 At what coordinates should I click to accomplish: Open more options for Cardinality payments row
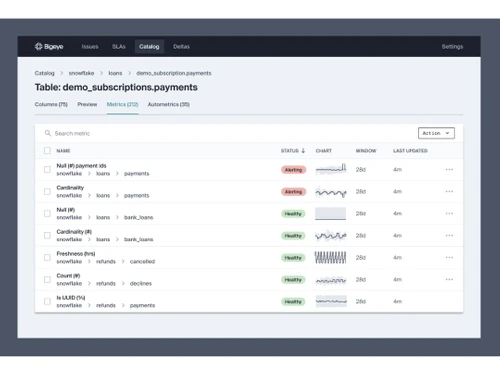click(x=449, y=191)
